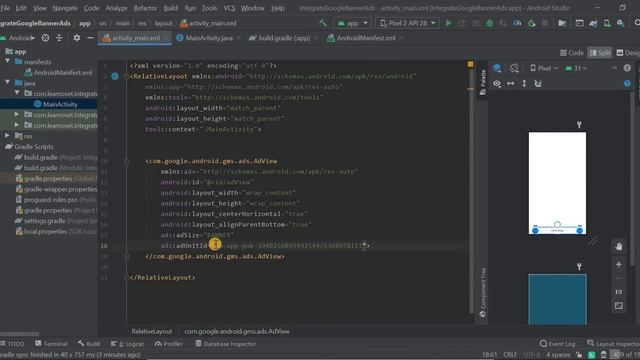Image resolution: width=640 pixels, height=360 pixels.
Task: Open the Pixel 2 API 28 device dropdown
Action: click(x=407, y=23)
